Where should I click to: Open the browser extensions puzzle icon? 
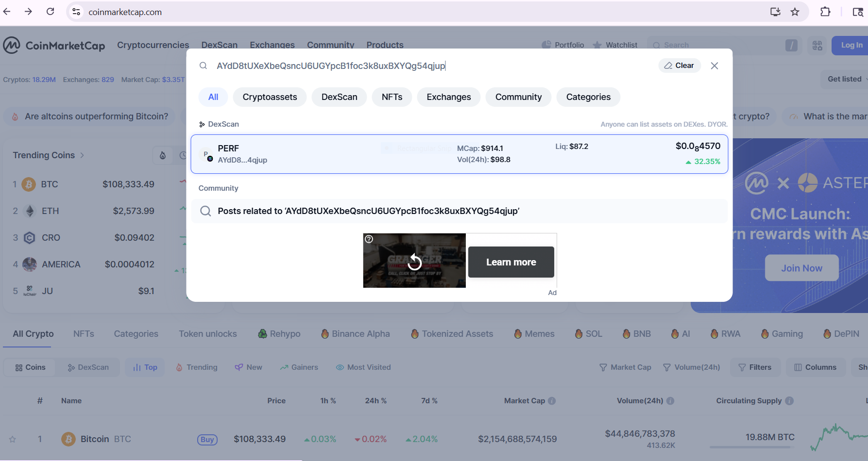[825, 12]
